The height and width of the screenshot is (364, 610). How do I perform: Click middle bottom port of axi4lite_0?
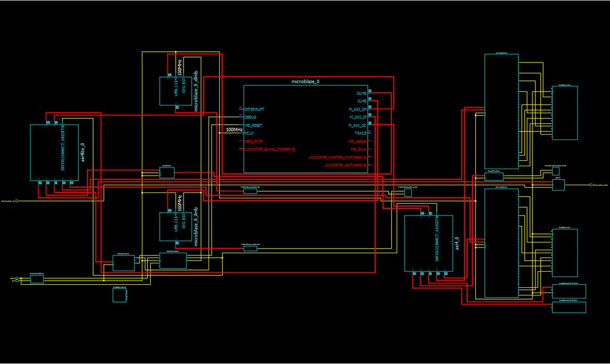(x=55, y=182)
